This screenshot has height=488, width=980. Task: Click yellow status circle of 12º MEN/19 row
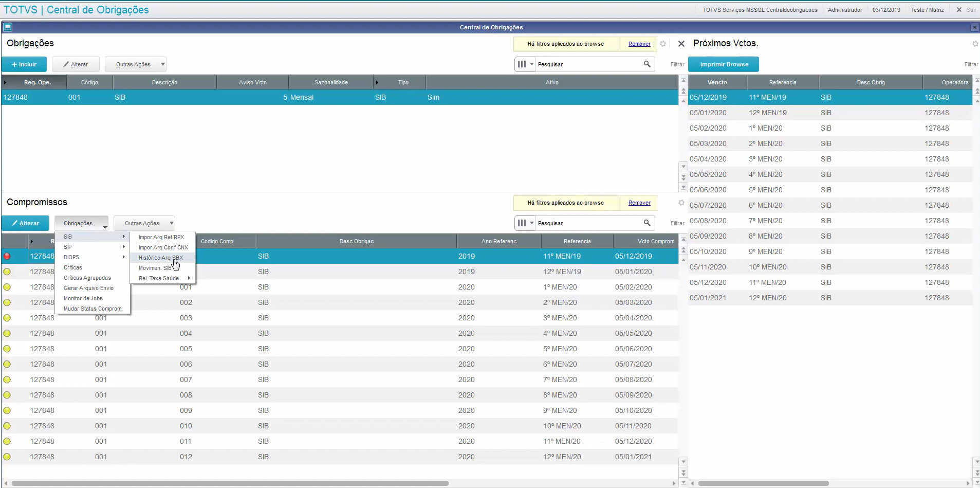(x=7, y=272)
